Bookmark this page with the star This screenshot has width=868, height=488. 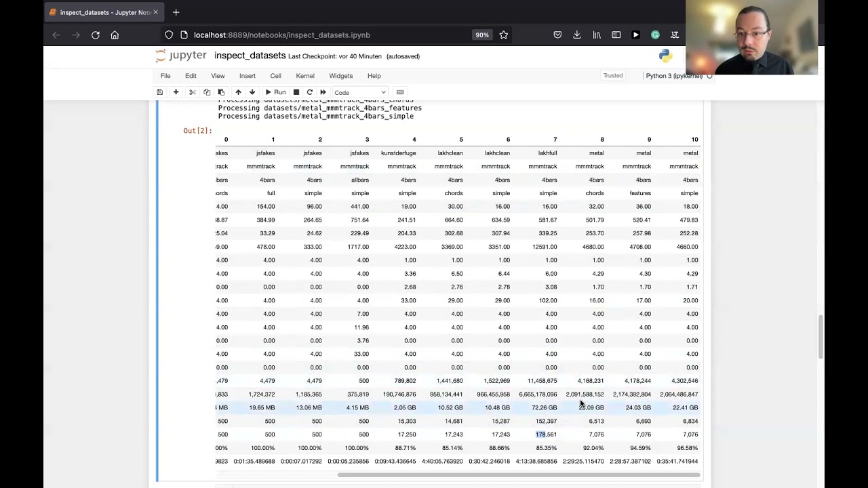504,35
